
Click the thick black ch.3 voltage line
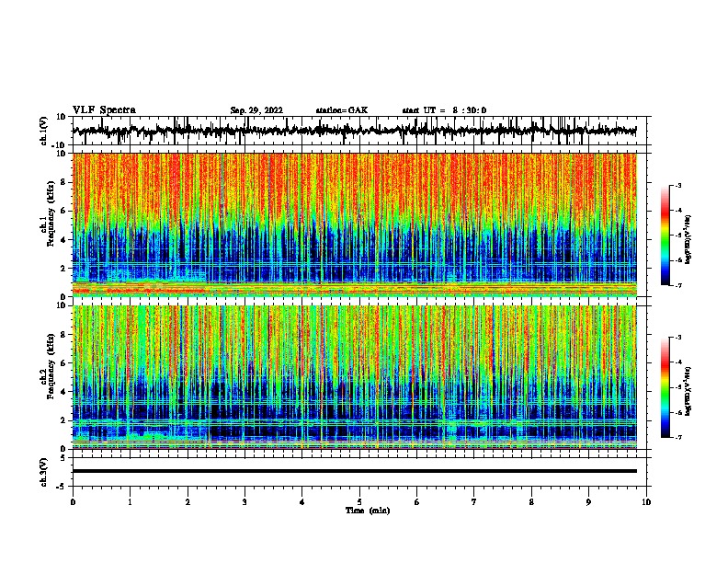354,471
